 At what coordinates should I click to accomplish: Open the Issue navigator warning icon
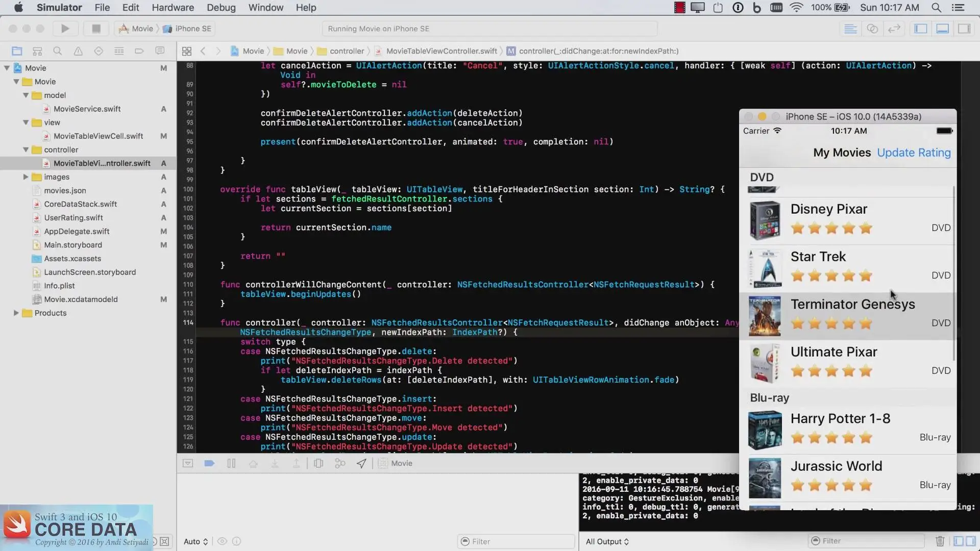click(x=78, y=51)
